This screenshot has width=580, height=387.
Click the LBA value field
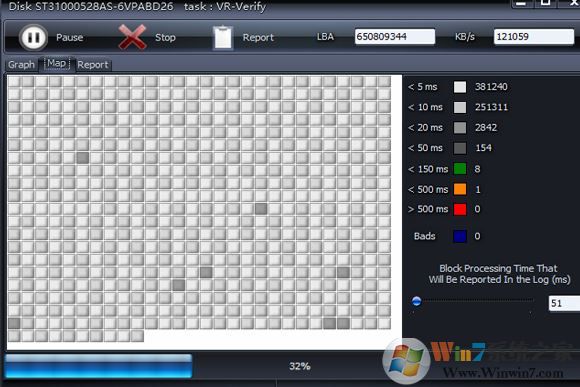[395, 37]
